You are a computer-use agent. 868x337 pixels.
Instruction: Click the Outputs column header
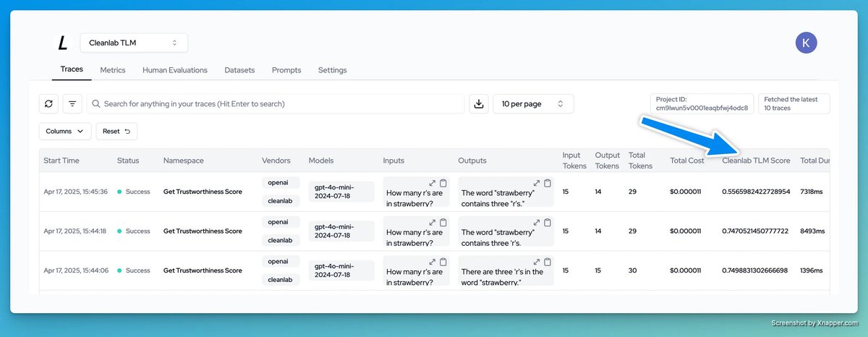[472, 161]
